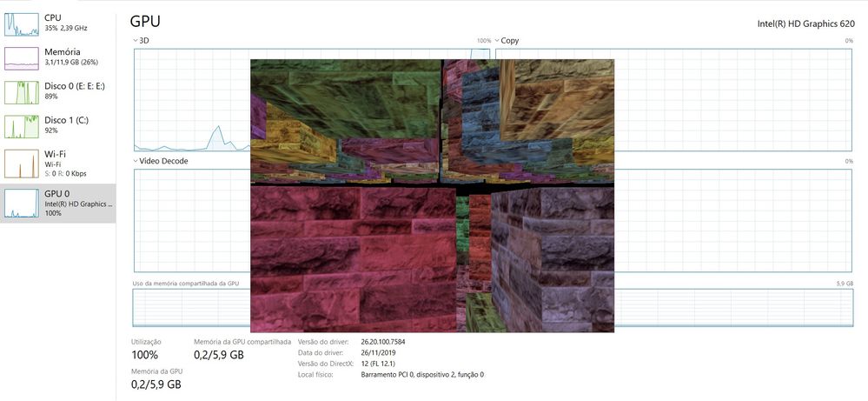This screenshot has height=401, width=868.
Task: Open the Wi-Fi performance item
Action: tap(57, 164)
